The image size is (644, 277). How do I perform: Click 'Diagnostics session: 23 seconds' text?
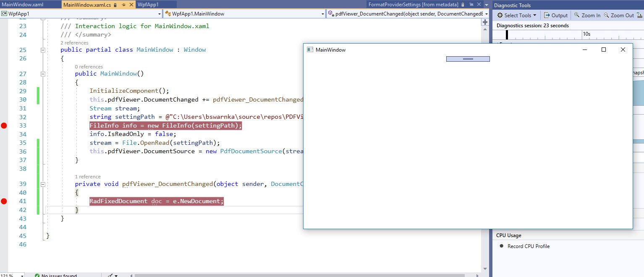point(533,26)
